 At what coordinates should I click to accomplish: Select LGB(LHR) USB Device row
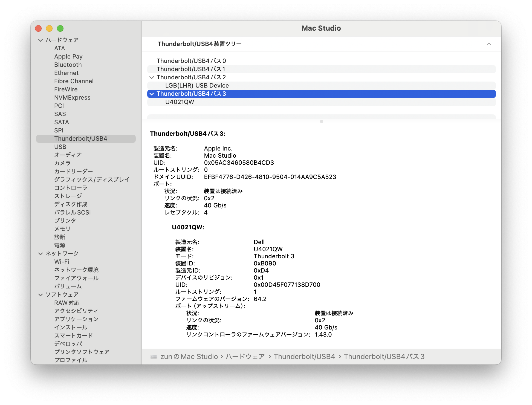click(x=197, y=86)
